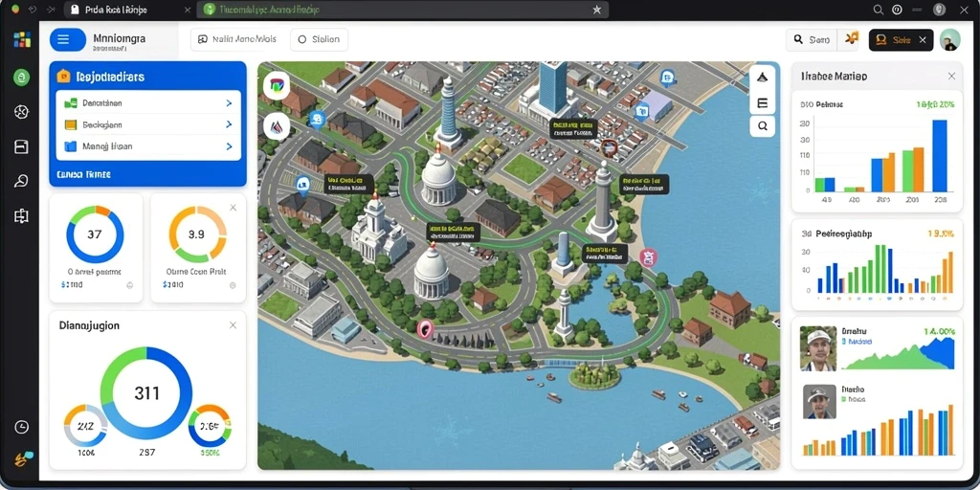Expand the Denatinan row chevron
980x490 pixels.
(x=229, y=103)
